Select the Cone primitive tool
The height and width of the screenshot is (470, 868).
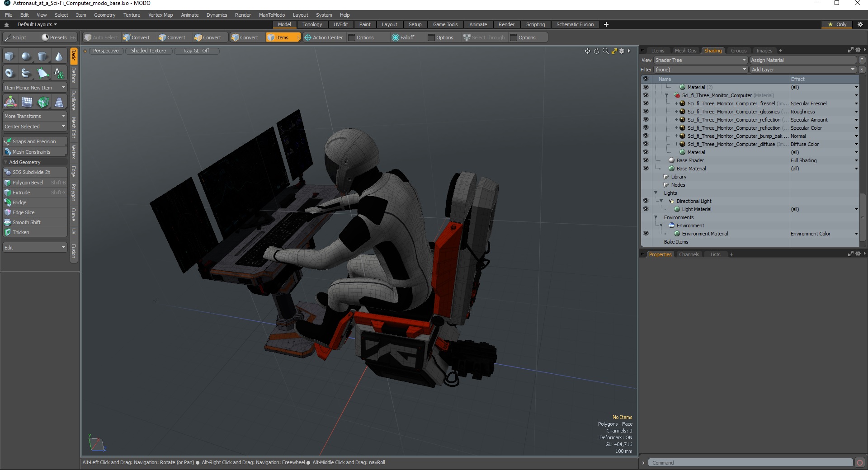pyautogui.click(x=59, y=56)
